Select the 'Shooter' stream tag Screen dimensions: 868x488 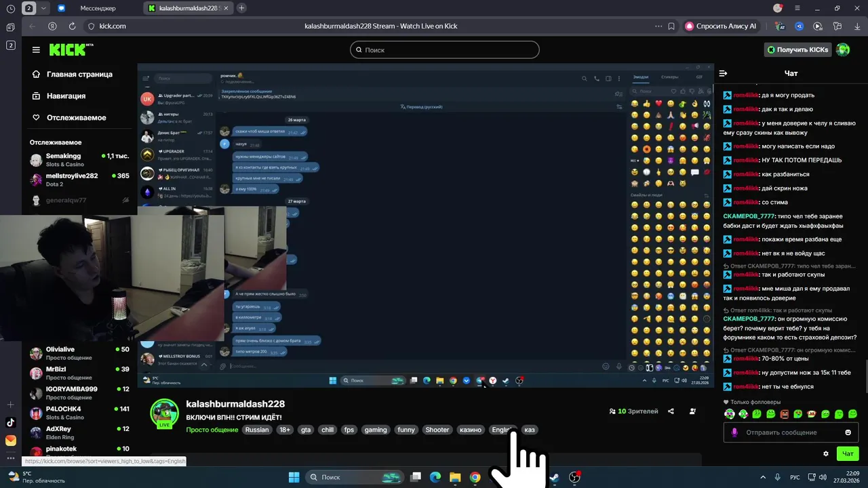coord(437,430)
